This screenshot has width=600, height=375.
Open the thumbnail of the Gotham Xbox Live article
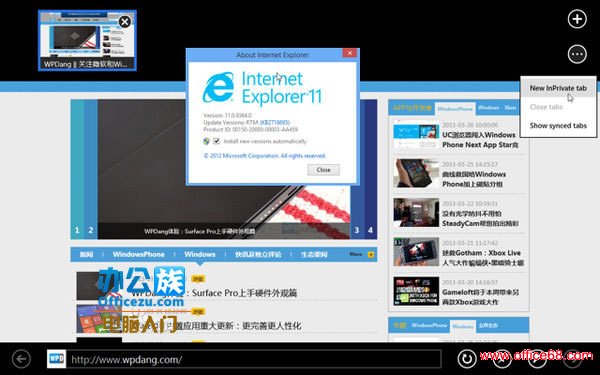416,252
